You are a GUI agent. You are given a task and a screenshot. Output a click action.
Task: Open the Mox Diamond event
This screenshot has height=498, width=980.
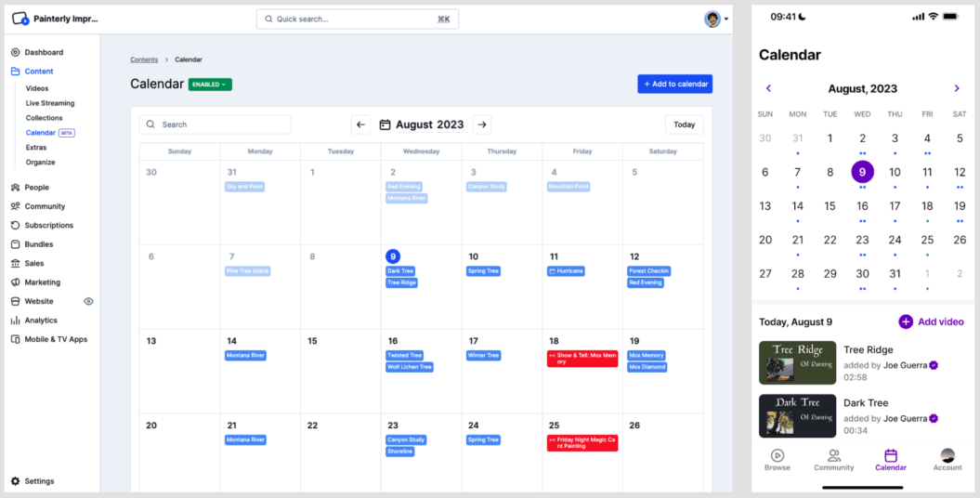(647, 367)
